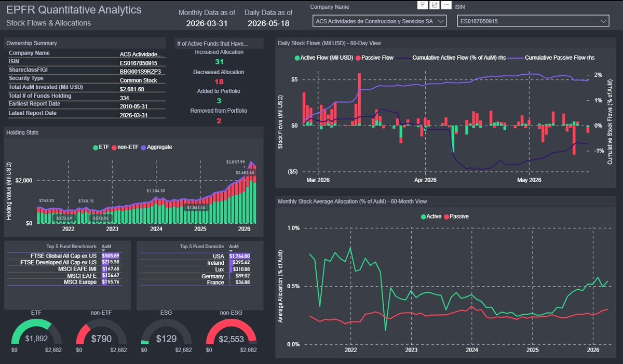Open the ISIN dropdown
The height and width of the screenshot is (364, 623).
coord(533,21)
